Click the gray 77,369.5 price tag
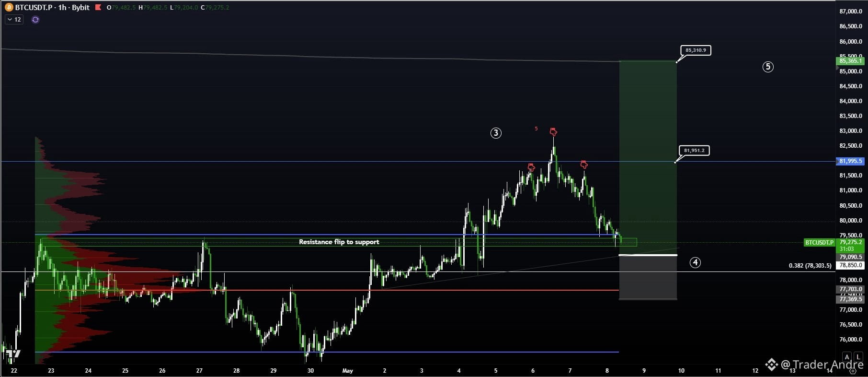This screenshot has height=377, width=868. coord(850,299)
